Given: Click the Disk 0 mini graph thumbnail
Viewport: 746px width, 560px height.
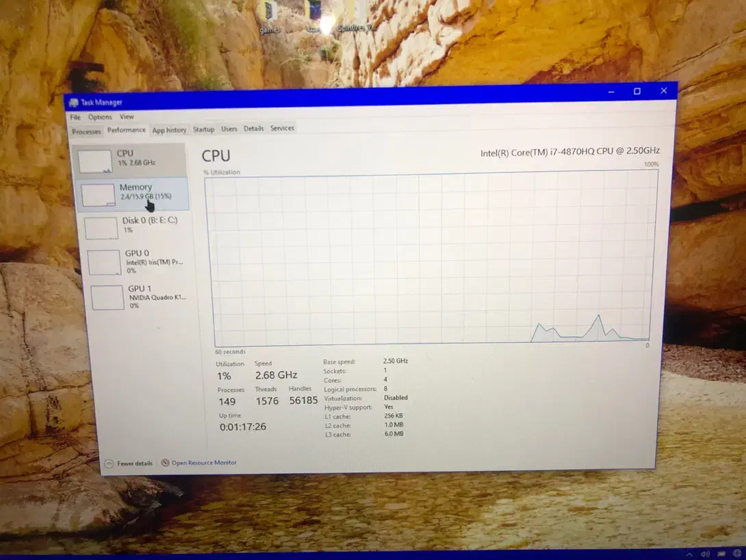Looking at the screenshot, I should pyautogui.click(x=101, y=229).
